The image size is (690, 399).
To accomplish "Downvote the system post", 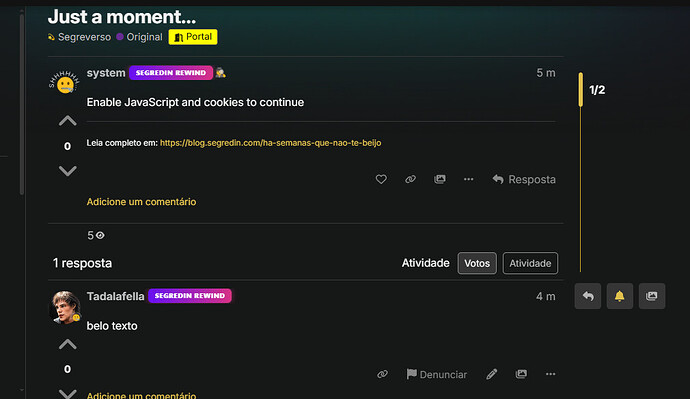I will (x=67, y=171).
